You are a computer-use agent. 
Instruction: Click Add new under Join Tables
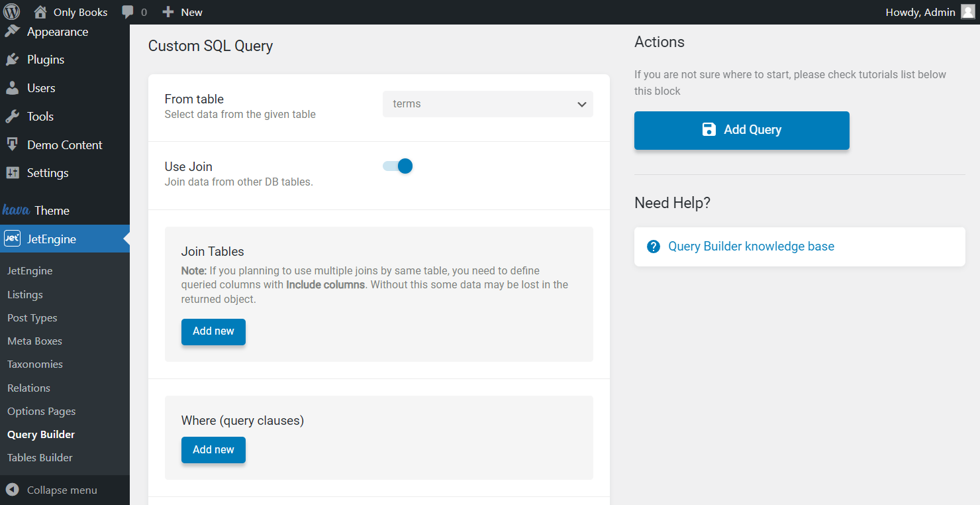click(213, 332)
